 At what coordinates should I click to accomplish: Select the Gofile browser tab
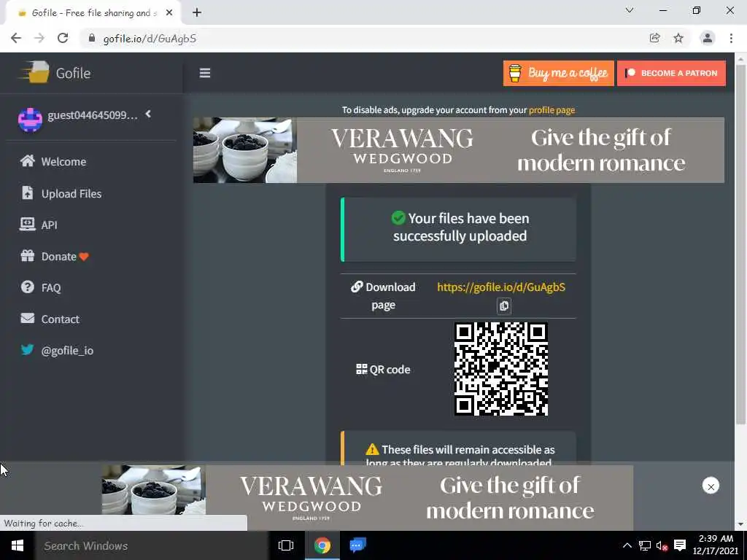click(94, 13)
